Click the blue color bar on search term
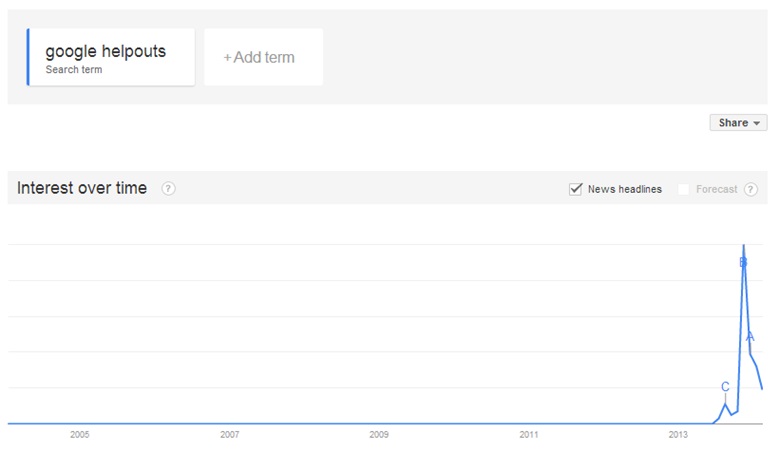Screen dimensions: 777x450 28,57
